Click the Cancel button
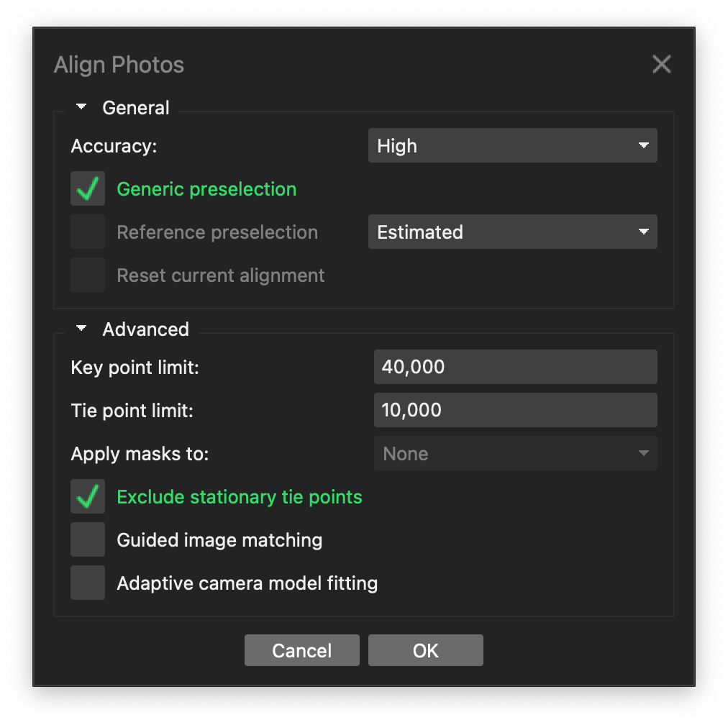This screenshot has width=728, height=725. (302, 650)
